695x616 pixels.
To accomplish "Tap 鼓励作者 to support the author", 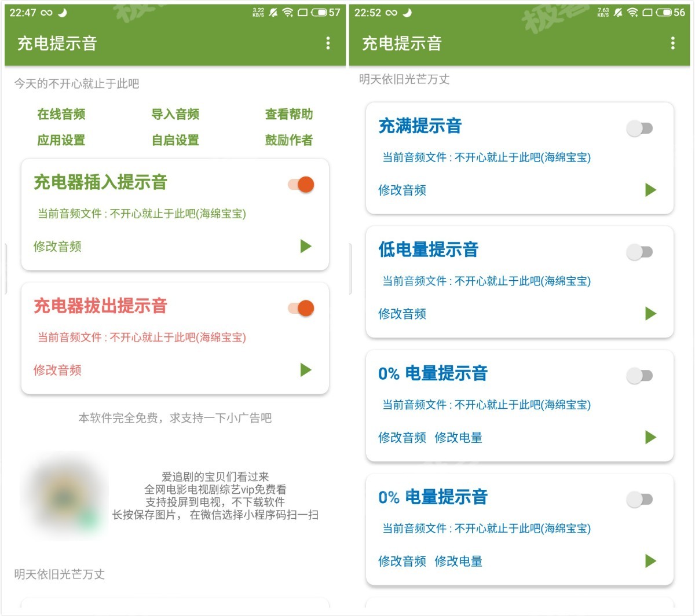I will coord(289,140).
